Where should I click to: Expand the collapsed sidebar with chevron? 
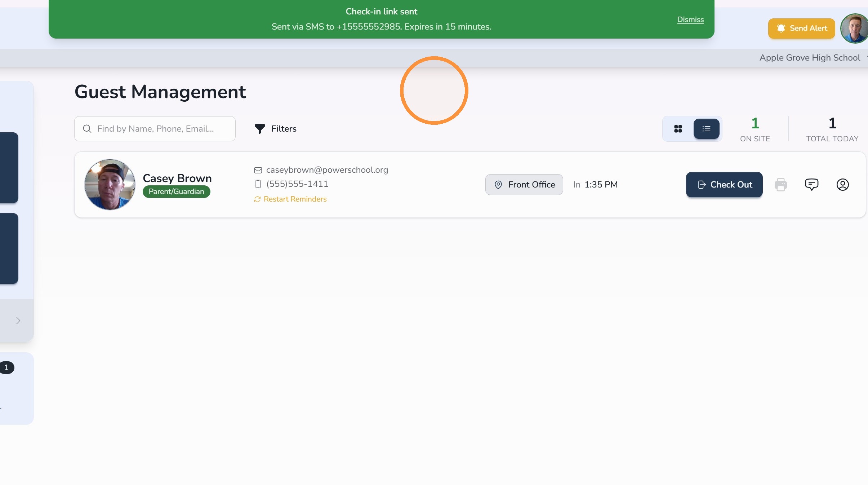coord(18,321)
